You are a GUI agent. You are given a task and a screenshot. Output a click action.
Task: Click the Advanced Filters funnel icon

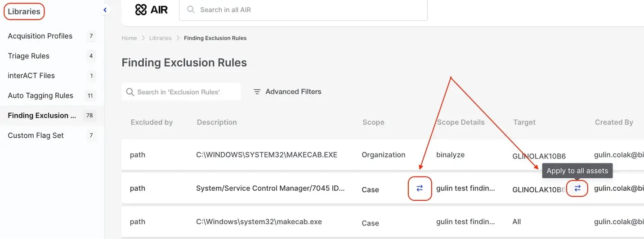tap(257, 92)
